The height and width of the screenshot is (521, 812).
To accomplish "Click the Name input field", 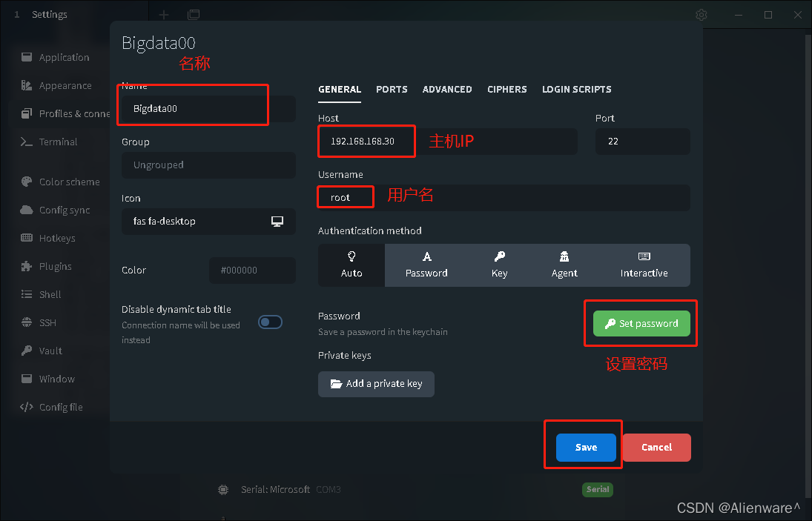I will (208, 109).
